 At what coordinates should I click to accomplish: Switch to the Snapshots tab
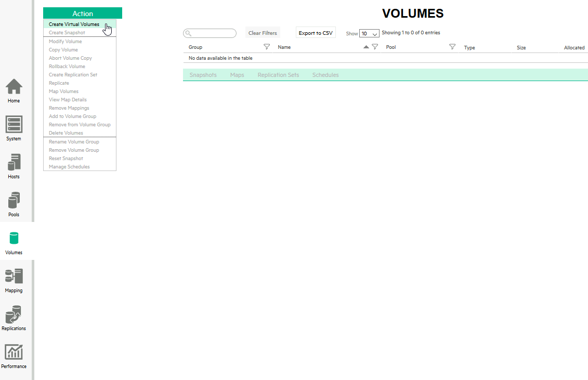point(203,75)
